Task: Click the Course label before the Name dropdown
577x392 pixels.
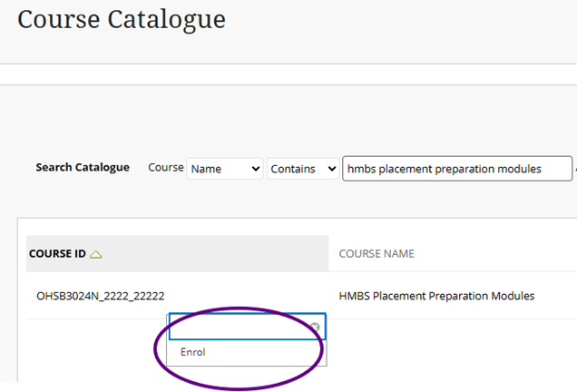Action: (x=166, y=168)
